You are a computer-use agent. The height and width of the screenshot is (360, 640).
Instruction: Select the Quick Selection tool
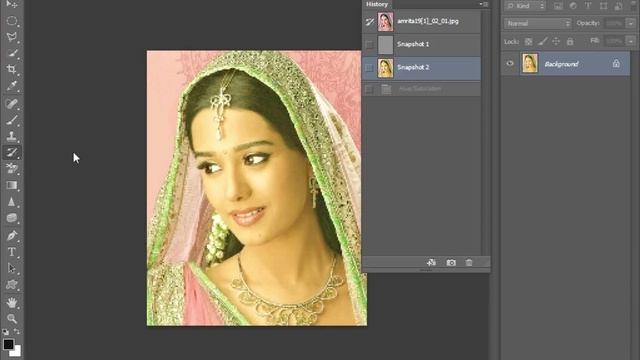[x=12, y=53]
